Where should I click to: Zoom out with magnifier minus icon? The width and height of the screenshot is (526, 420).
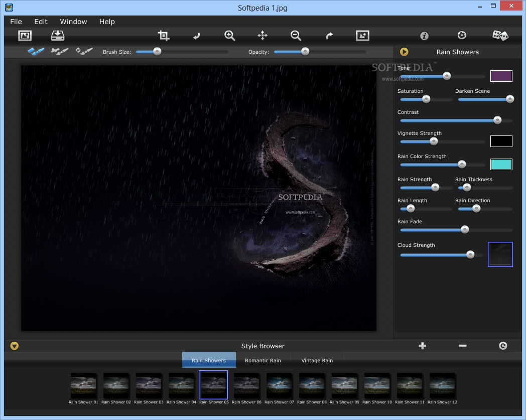click(x=296, y=36)
